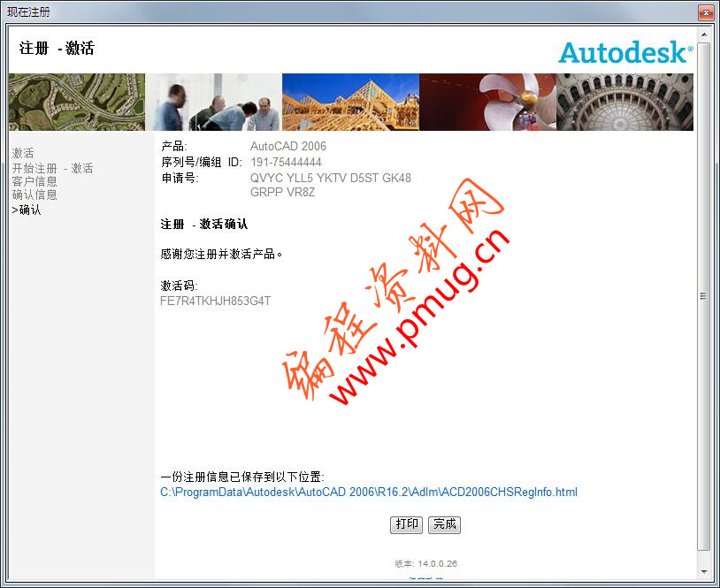This screenshot has height=588, width=720.
Task: Click the vertical scrollbar thumb
Action: point(704,296)
